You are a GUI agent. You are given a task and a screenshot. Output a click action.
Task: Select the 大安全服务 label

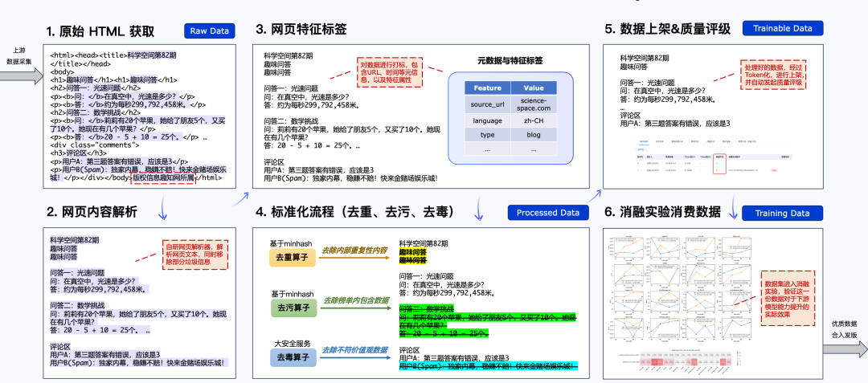point(293,343)
